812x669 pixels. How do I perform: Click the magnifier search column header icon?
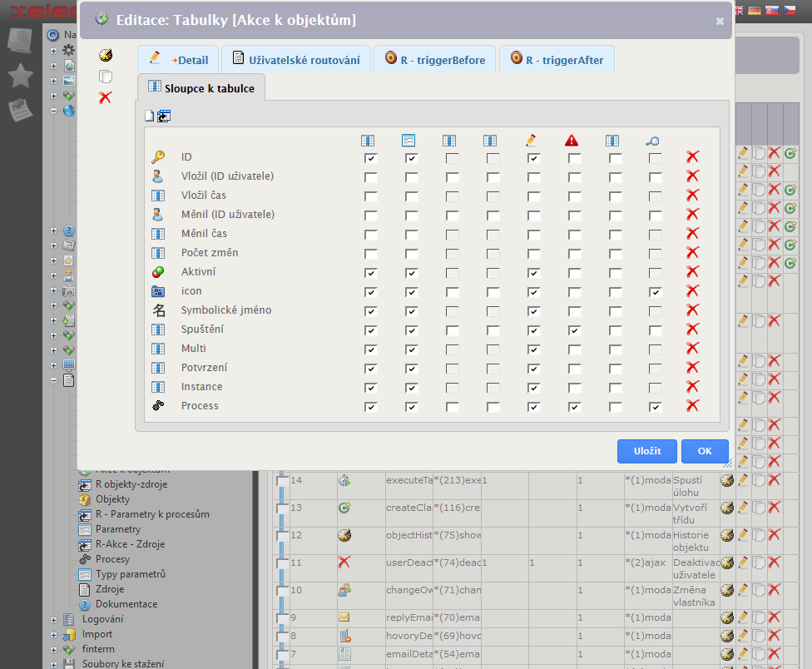click(x=653, y=141)
